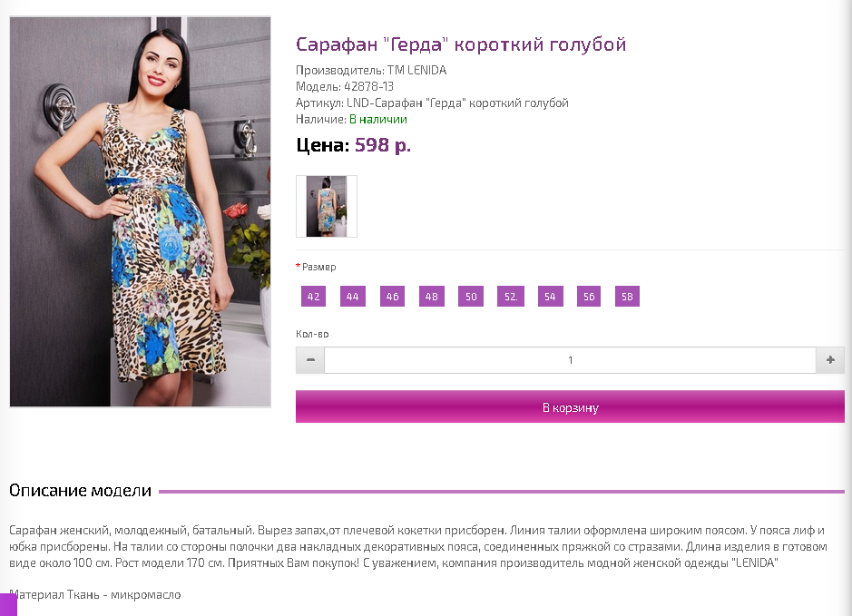Add item with В корзину button

570,406
